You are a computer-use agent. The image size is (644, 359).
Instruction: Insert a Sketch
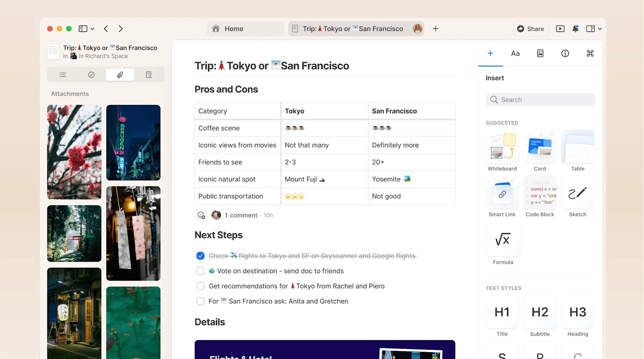pyautogui.click(x=578, y=197)
